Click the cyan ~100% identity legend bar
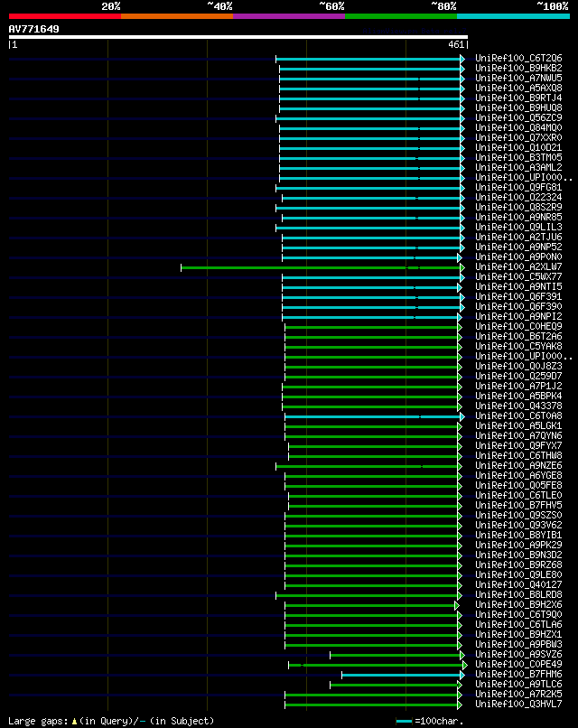578x728 pixels. 514,16
